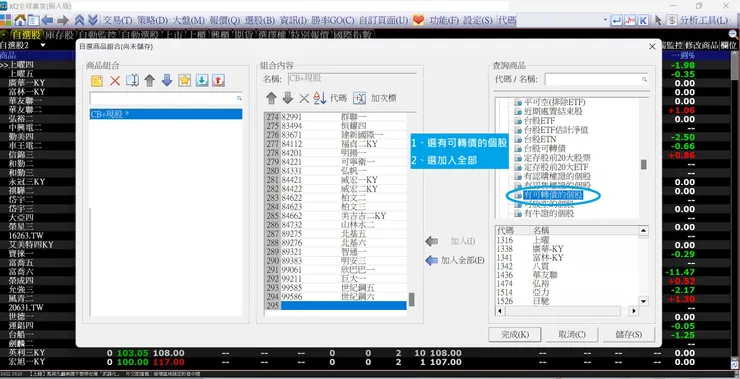This screenshot has height=379, width=740.
Task: Click the category tree vertical scrollbar thumb
Action: tap(643, 164)
